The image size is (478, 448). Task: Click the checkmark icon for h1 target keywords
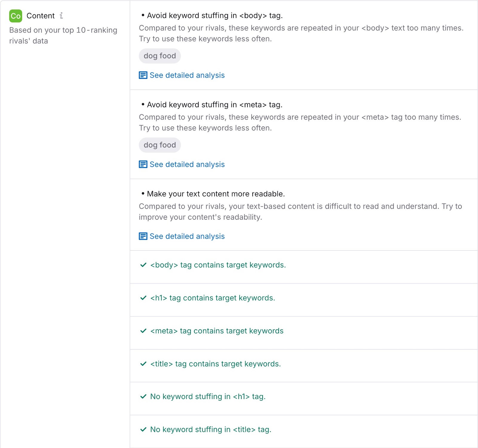click(143, 298)
